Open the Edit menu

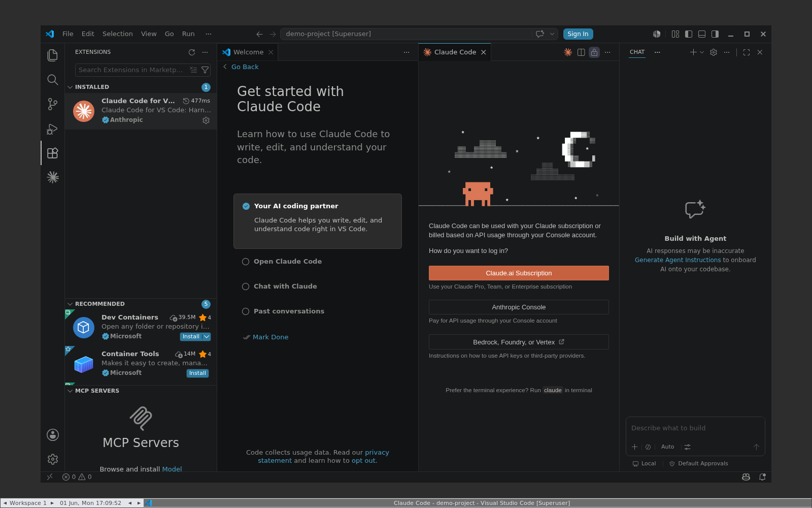click(x=88, y=34)
